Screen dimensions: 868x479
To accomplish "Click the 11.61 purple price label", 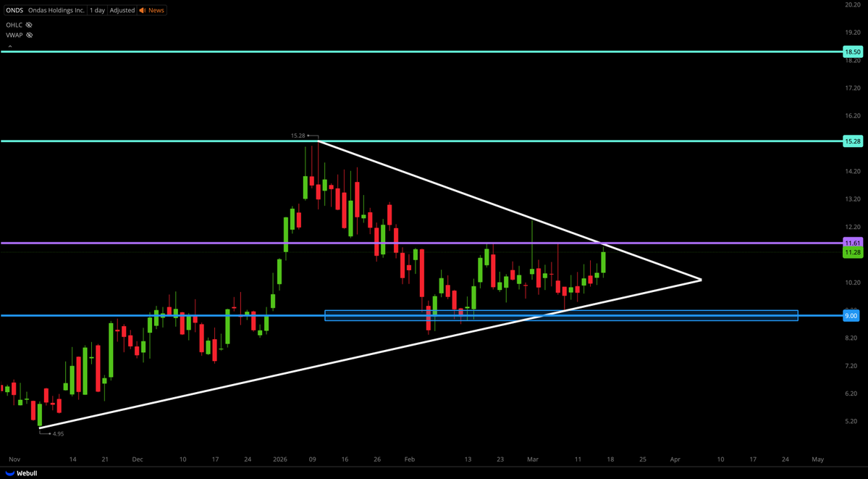I will coord(852,243).
